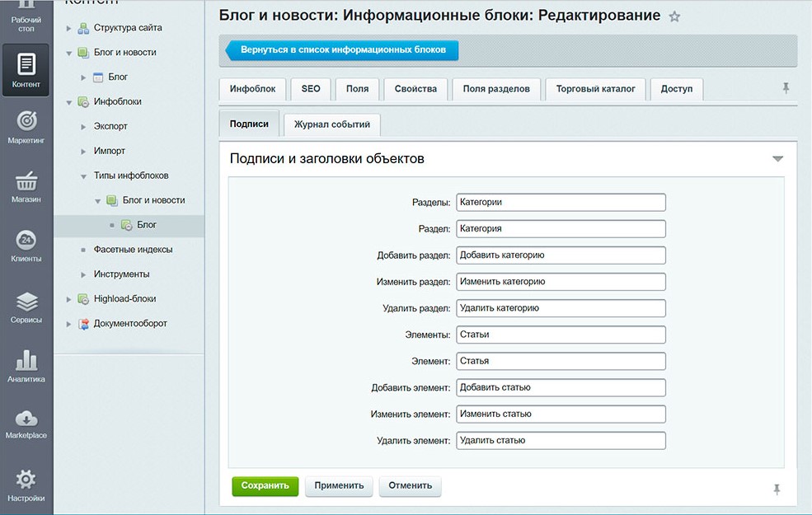
Task: Open the Рабочий стол section
Action: 26,18
